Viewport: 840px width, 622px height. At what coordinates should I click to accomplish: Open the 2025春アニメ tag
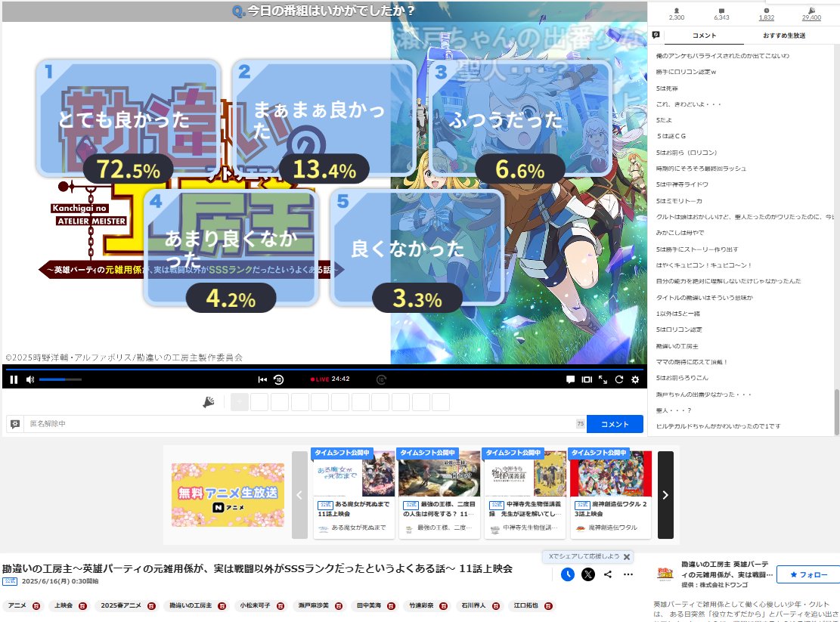pos(121,605)
